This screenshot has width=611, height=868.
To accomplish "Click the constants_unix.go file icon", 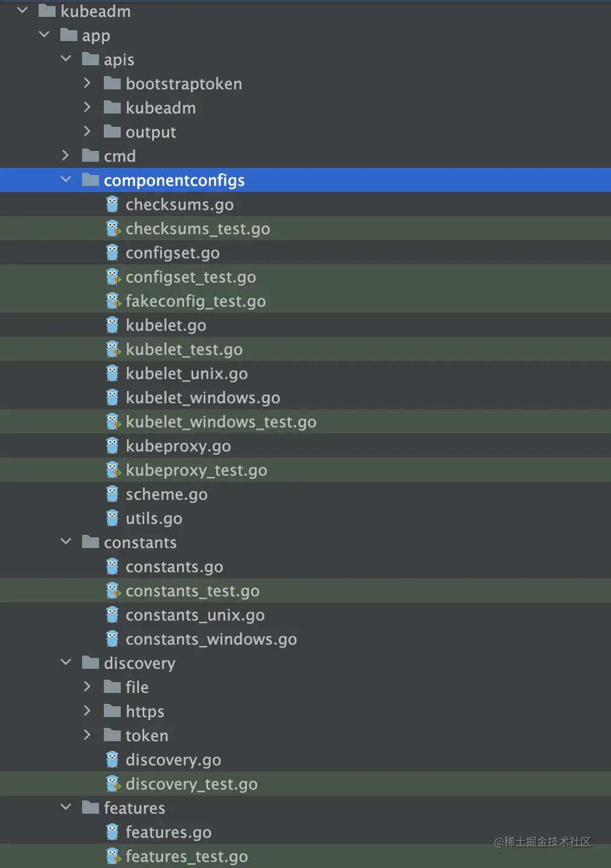I will click(x=112, y=614).
